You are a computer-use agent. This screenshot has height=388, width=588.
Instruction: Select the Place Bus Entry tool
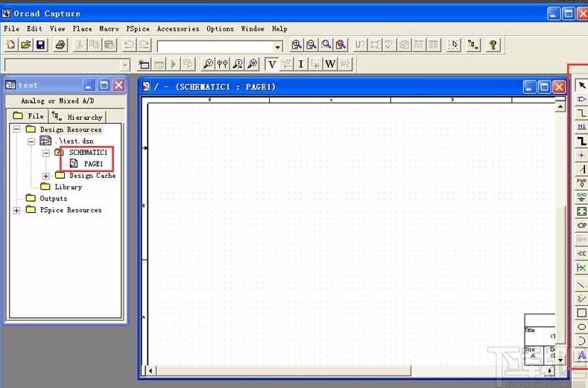click(581, 170)
